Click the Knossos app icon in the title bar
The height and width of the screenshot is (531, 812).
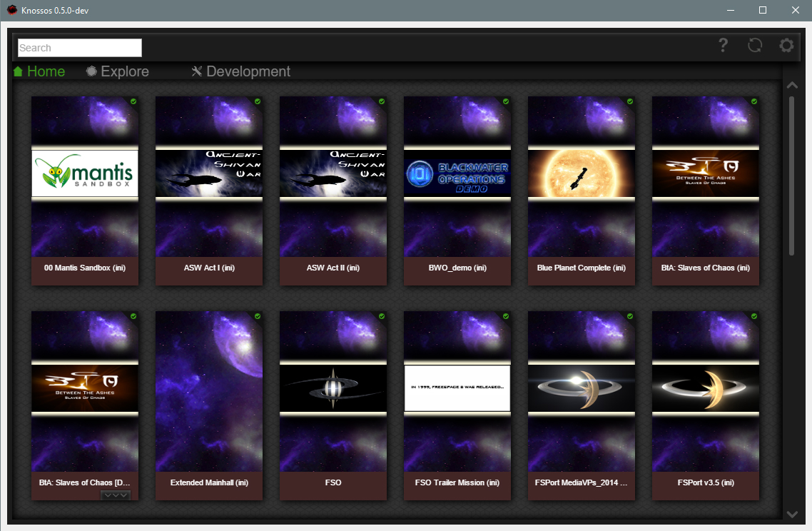tap(12, 10)
